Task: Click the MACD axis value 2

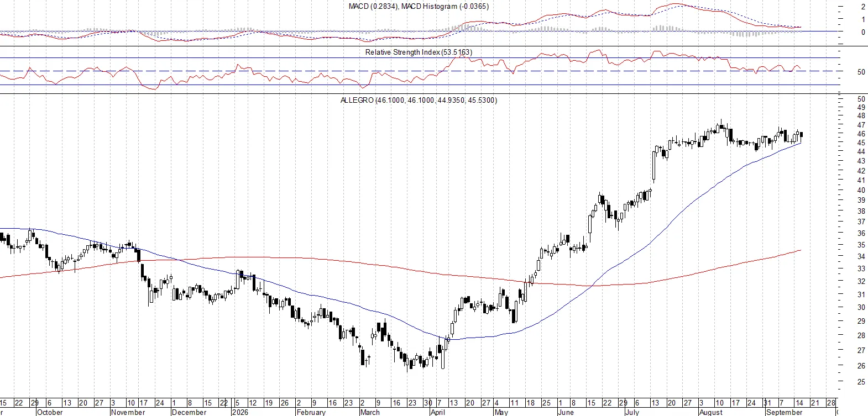Action: point(863,7)
